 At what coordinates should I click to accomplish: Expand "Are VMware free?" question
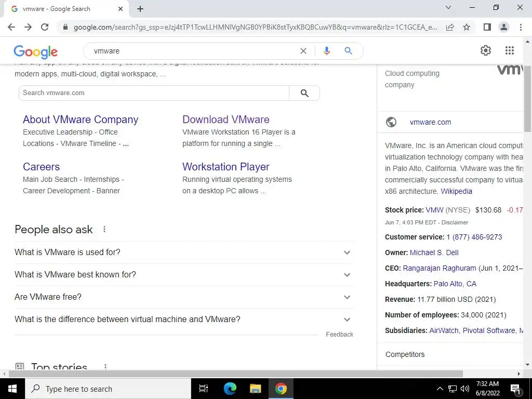pos(184,297)
